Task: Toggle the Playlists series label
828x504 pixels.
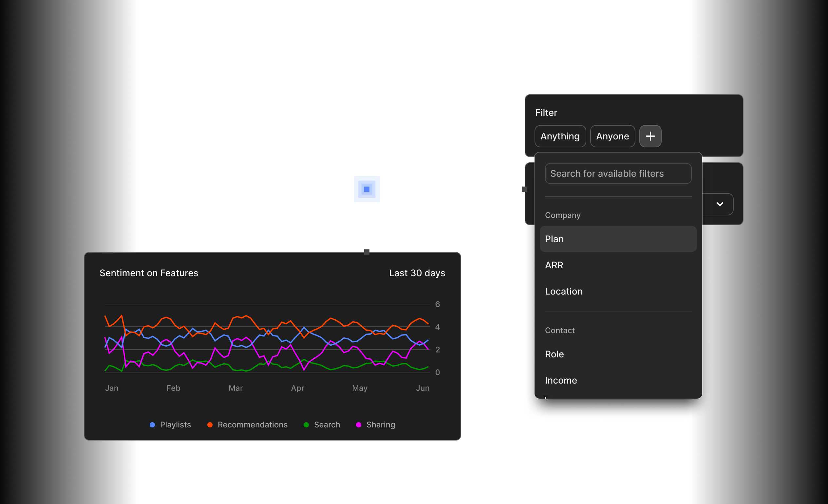Action: point(175,425)
